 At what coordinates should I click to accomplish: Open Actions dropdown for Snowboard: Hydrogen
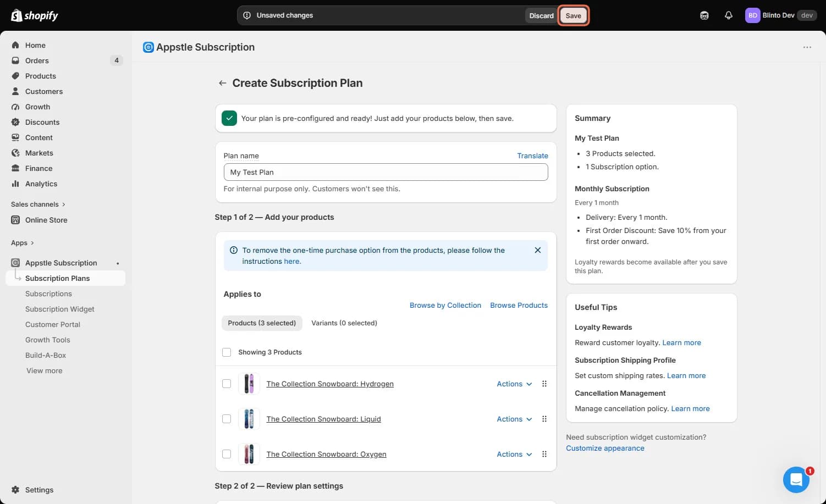(514, 384)
